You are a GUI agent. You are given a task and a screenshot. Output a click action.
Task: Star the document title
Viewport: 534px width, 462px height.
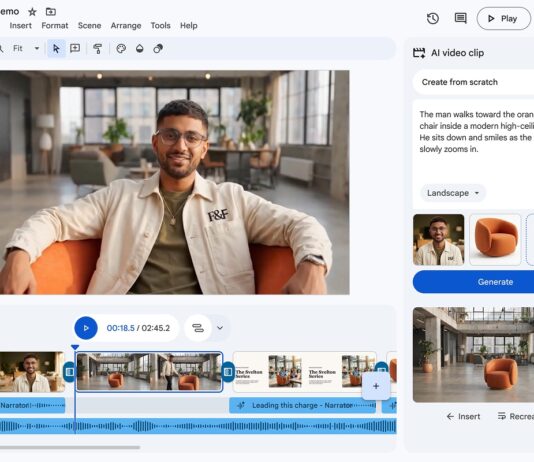coord(32,12)
